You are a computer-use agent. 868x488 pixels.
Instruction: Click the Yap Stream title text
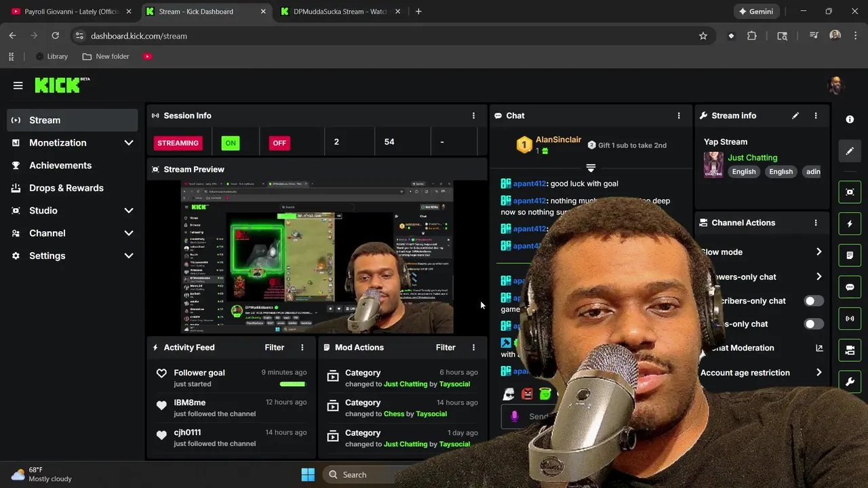pos(726,142)
